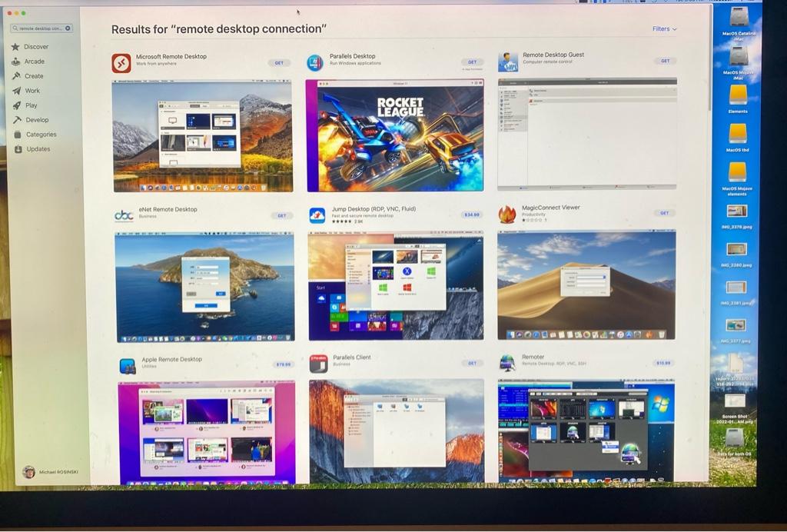Click the Parallels Desktop app icon
The height and width of the screenshot is (532, 787).
coord(315,63)
